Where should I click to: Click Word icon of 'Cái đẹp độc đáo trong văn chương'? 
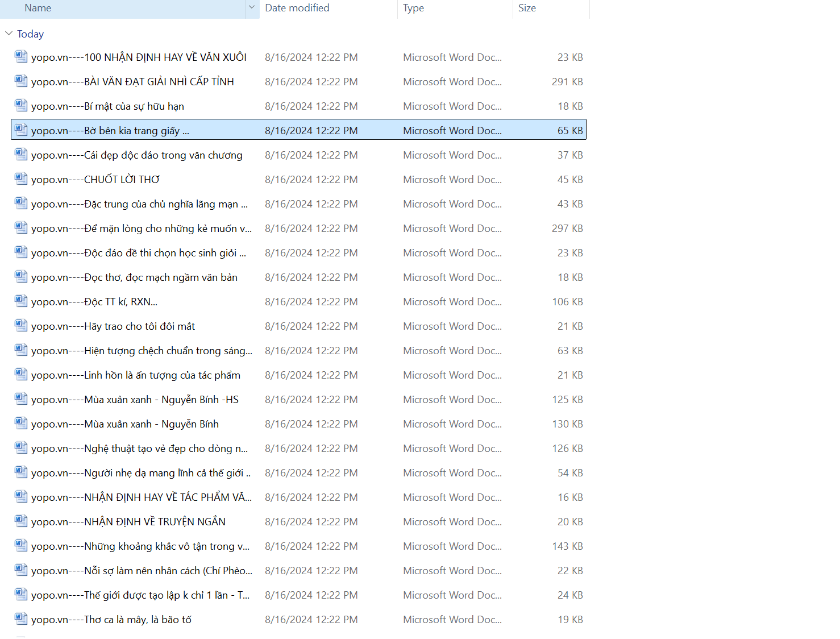tap(21, 154)
